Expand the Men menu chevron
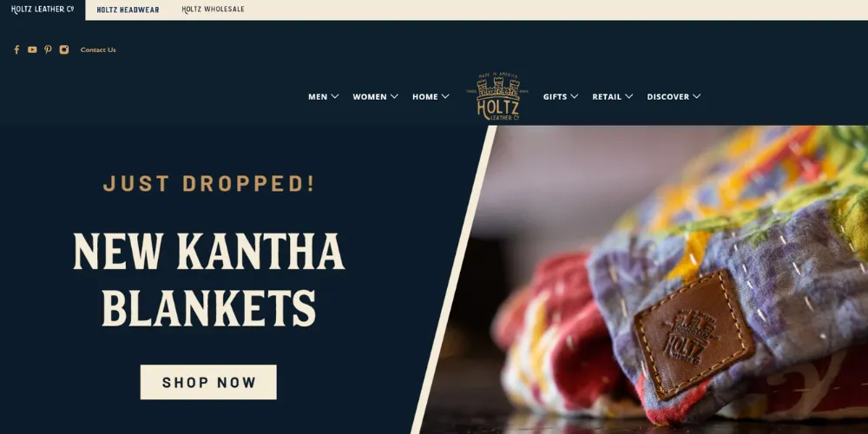Image resolution: width=868 pixels, height=434 pixels. coord(335,96)
